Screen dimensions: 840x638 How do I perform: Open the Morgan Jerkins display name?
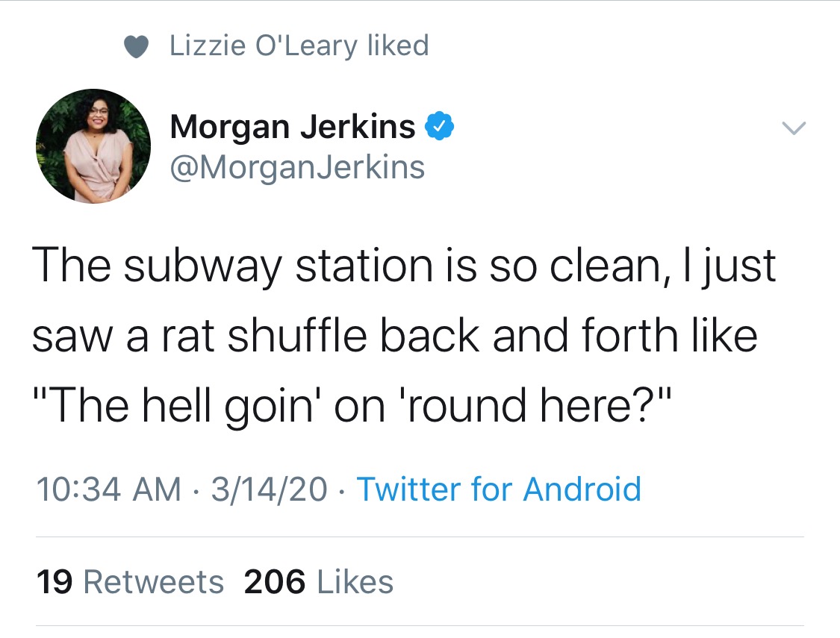click(x=293, y=127)
